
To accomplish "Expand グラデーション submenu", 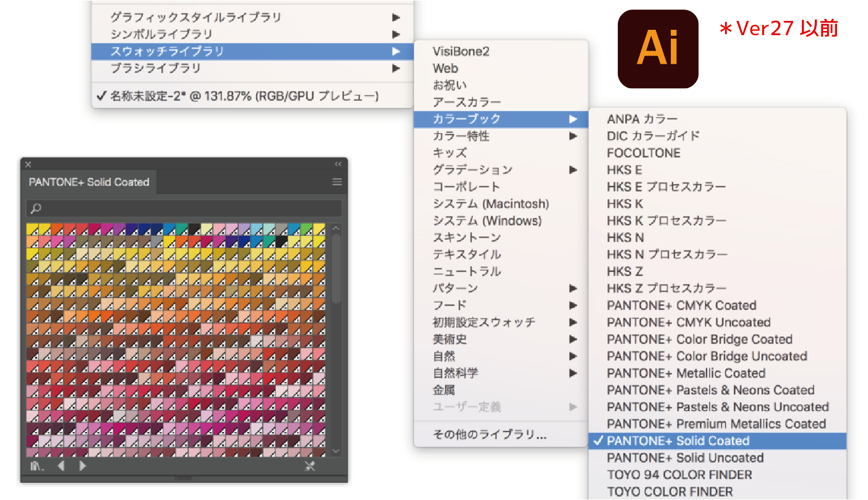I will [501, 170].
